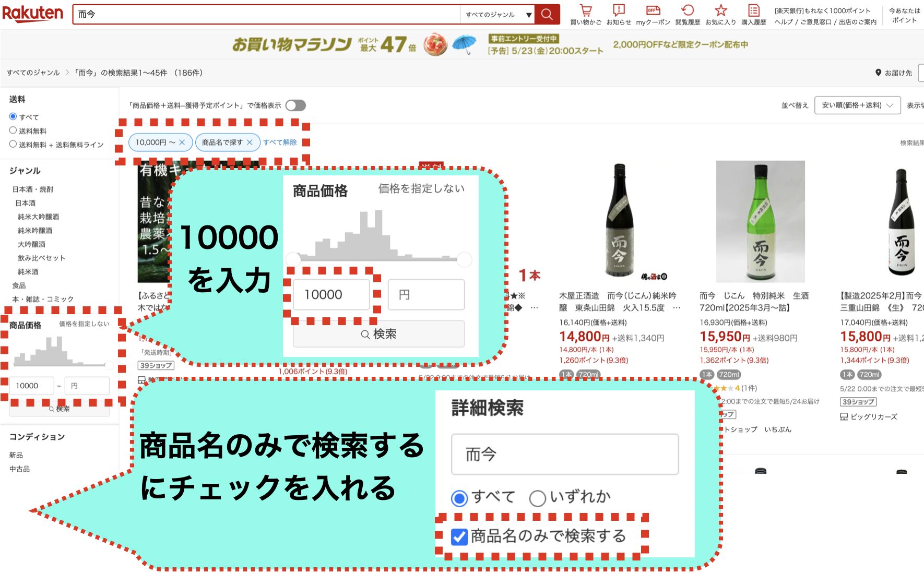Click the magnifier in the sidebar 検索 button
Viewport: 924px width, 573px height.
52,409
